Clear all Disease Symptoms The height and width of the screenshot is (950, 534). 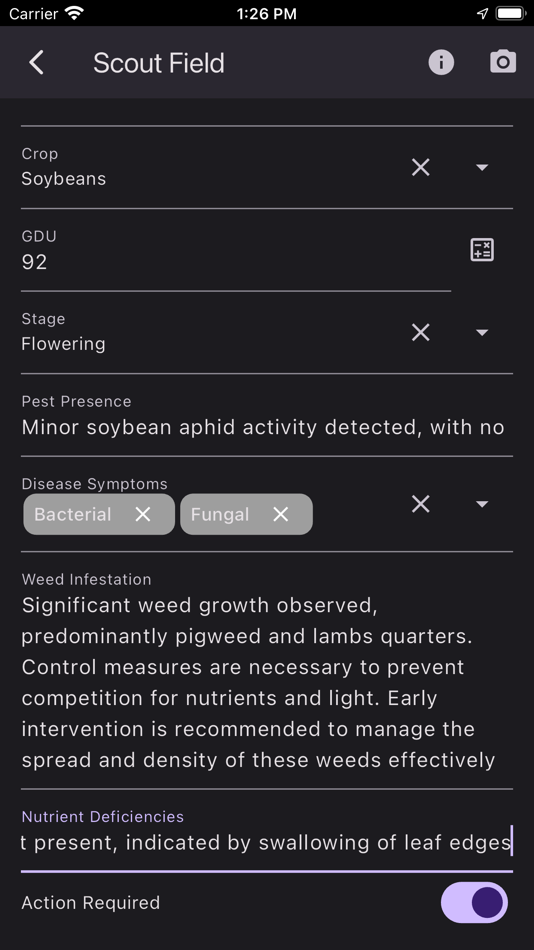[421, 503]
